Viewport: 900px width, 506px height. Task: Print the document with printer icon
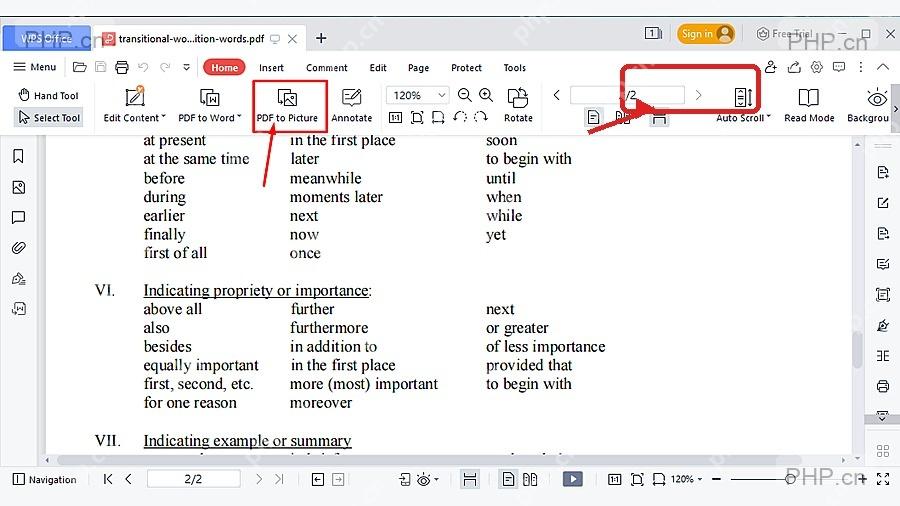click(x=122, y=67)
